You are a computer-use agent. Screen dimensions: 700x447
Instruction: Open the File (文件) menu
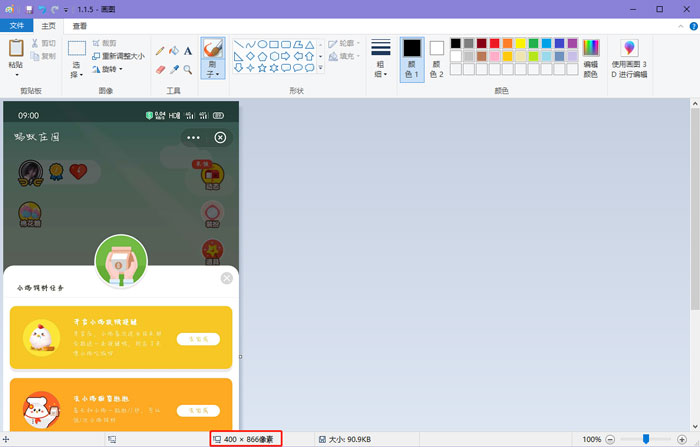tap(16, 26)
